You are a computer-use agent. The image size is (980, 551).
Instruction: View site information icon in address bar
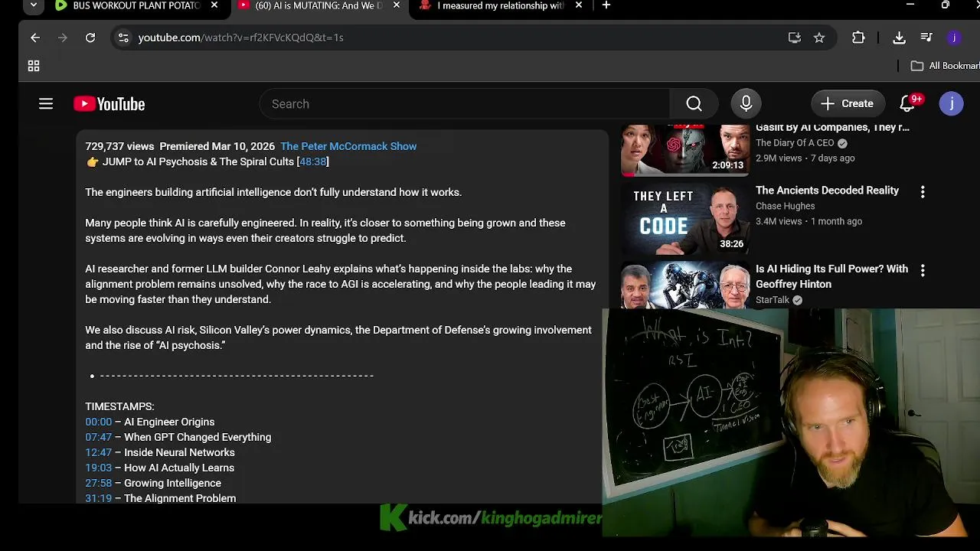pos(123,37)
